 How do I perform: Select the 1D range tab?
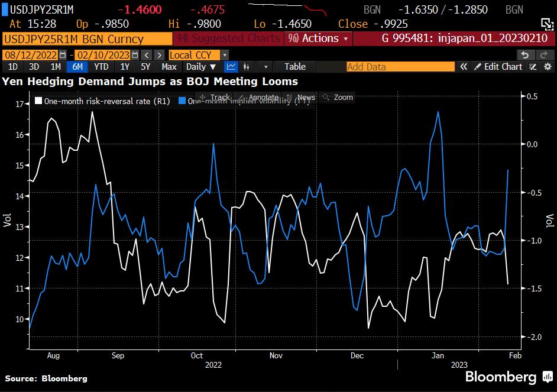[x=13, y=67]
